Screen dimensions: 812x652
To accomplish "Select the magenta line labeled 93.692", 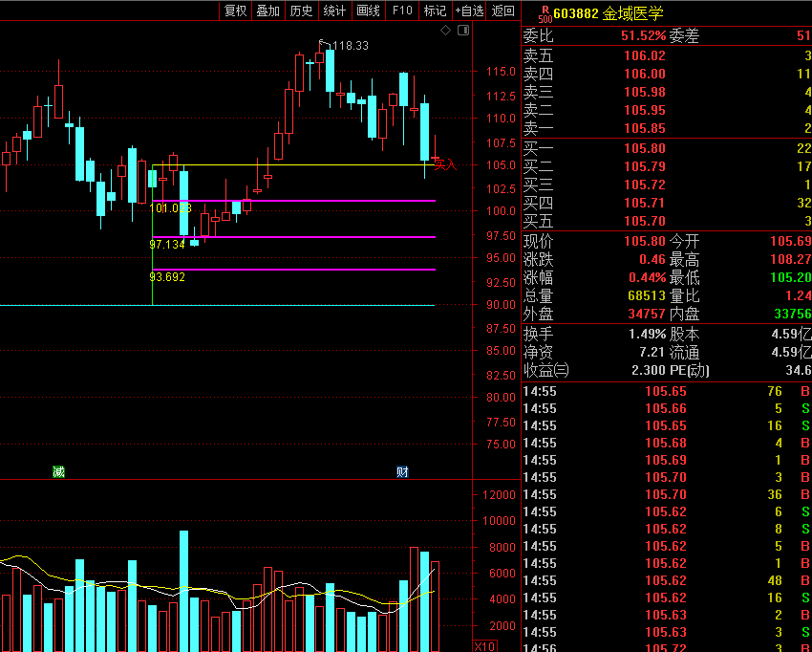I will tap(293, 270).
